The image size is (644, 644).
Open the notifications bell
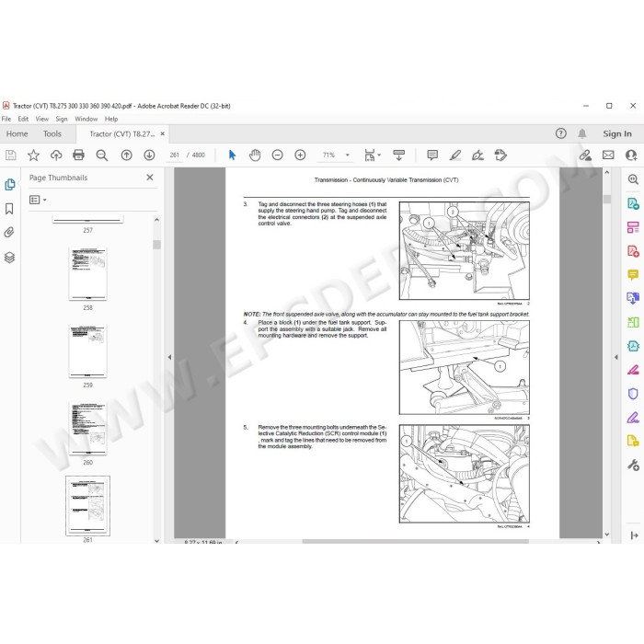tap(582, 133)
